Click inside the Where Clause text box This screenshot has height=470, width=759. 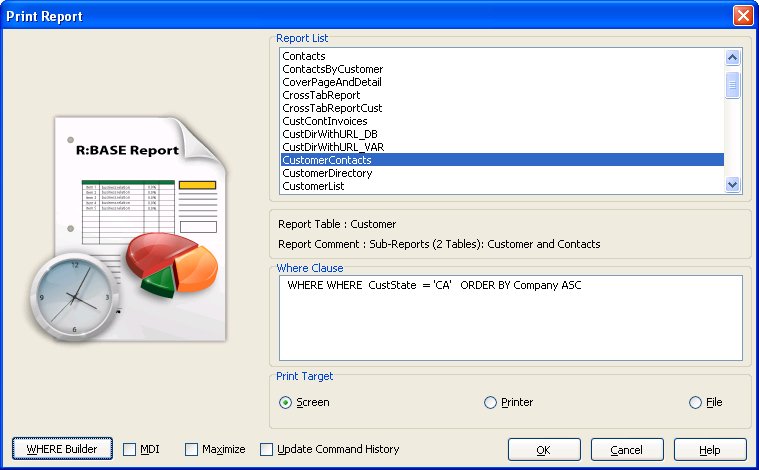pyautogui.click(x=510, y=320)
